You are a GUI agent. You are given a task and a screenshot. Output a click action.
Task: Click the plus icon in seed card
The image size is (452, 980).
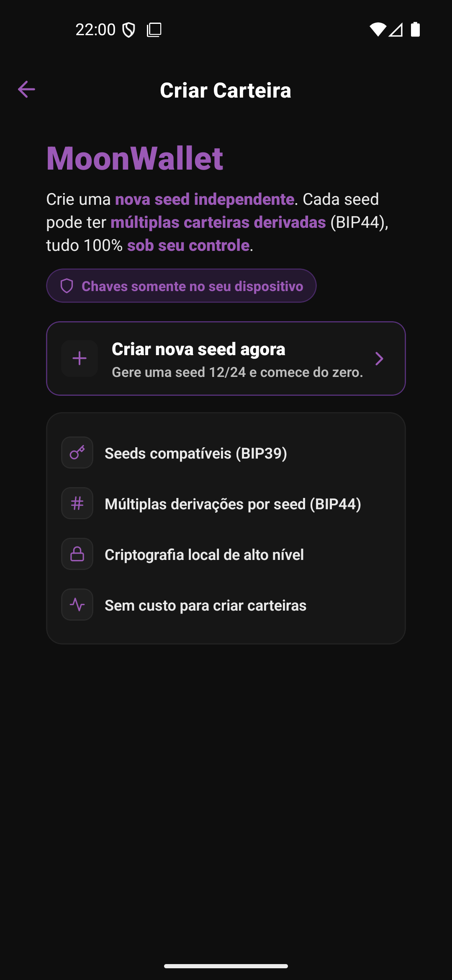coord(80,358)
